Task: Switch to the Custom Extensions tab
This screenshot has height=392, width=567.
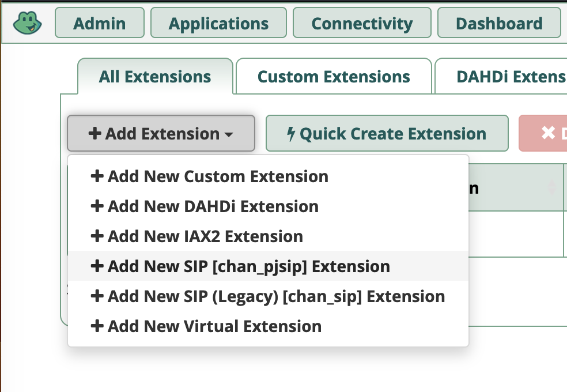Action: point(333,76)
